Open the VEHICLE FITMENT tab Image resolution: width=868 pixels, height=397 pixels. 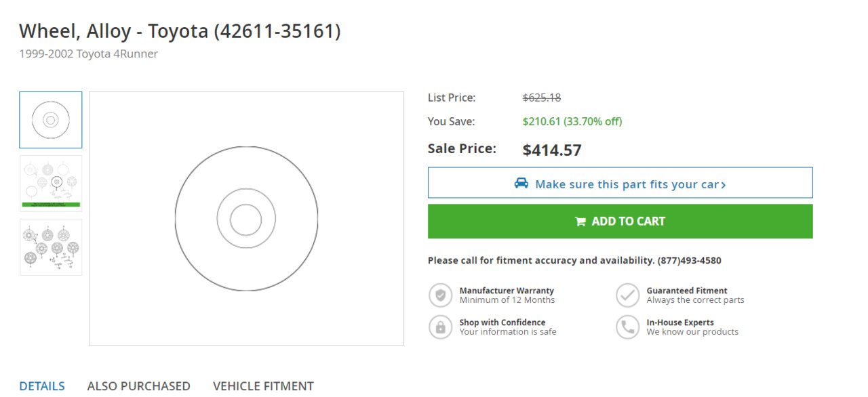click(263, 386)
